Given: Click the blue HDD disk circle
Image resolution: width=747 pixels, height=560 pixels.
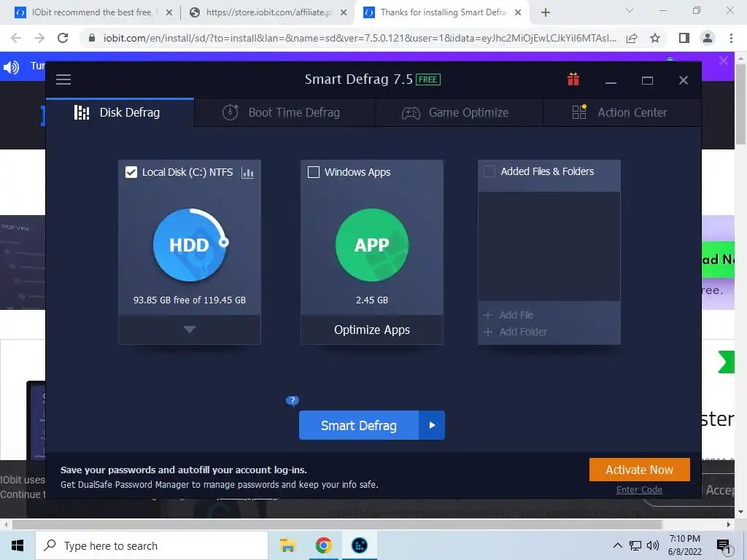Looking at the screenshot, I should [190, 245].
